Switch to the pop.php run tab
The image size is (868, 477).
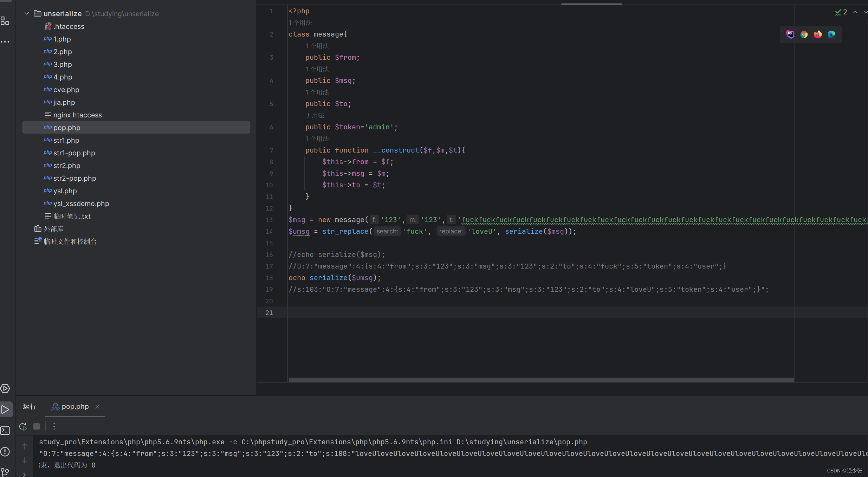point(75,407)
